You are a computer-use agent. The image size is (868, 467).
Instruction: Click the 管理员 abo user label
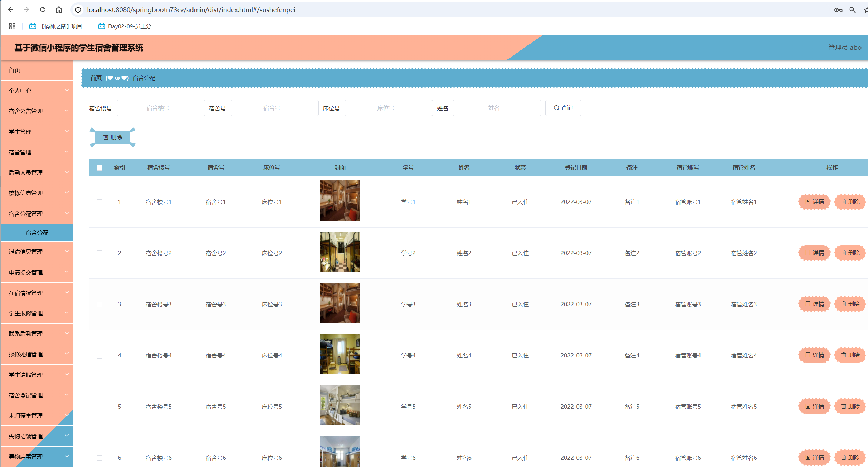tap(845, 47)
